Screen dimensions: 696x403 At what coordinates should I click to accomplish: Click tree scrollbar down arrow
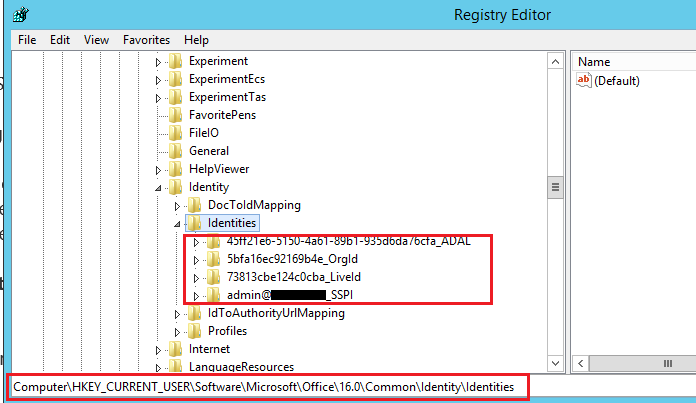coord(555,363)
